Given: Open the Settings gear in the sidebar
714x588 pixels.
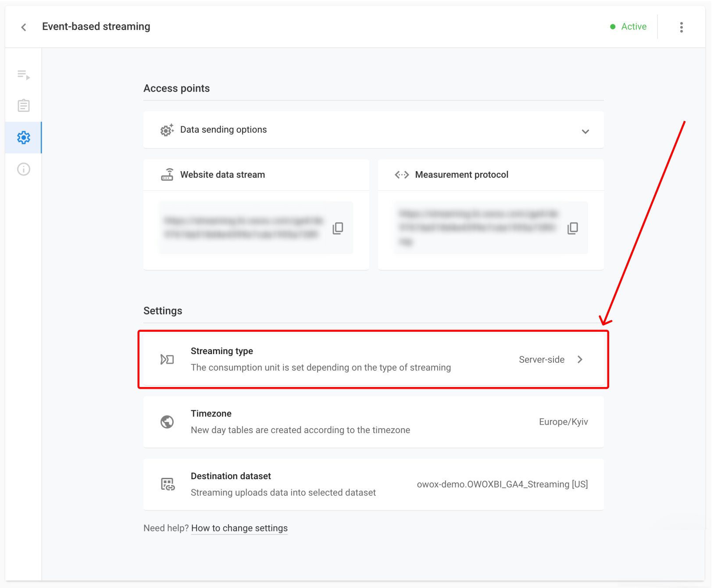Looking at the screenshot, I should click(23, 137).
